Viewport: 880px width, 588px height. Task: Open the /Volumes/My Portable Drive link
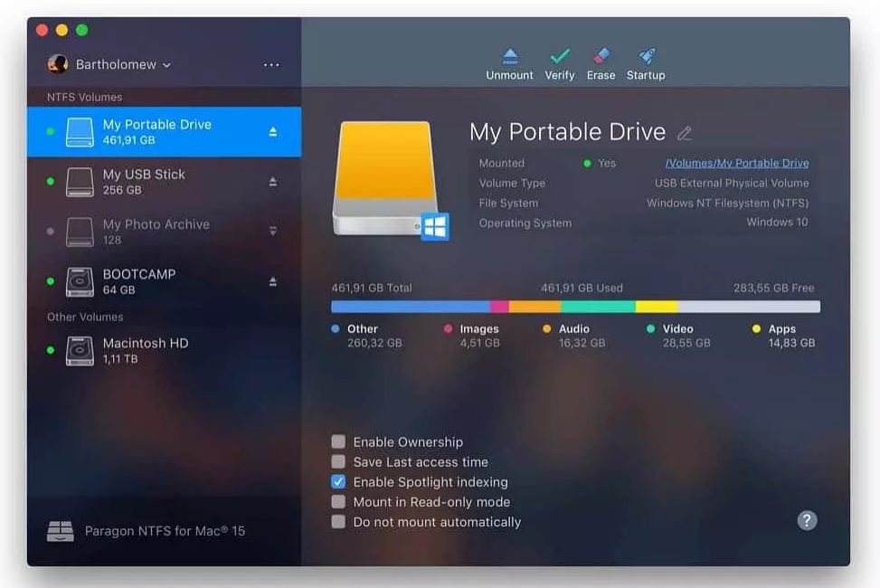click(x=736, y=164)
